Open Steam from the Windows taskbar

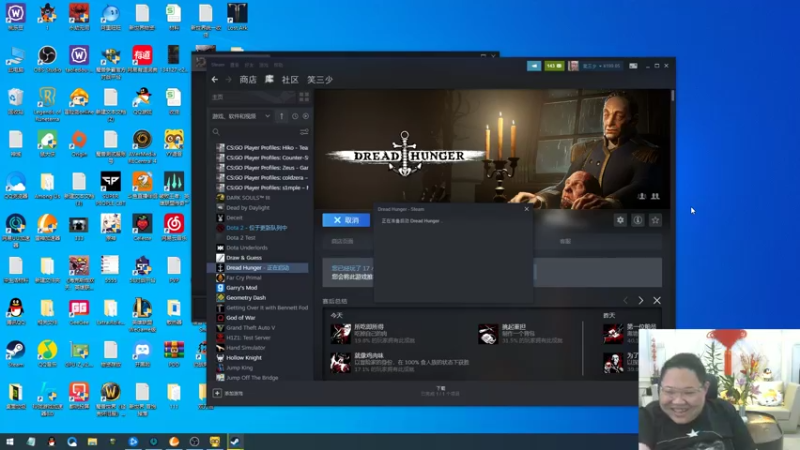(235, 442)
